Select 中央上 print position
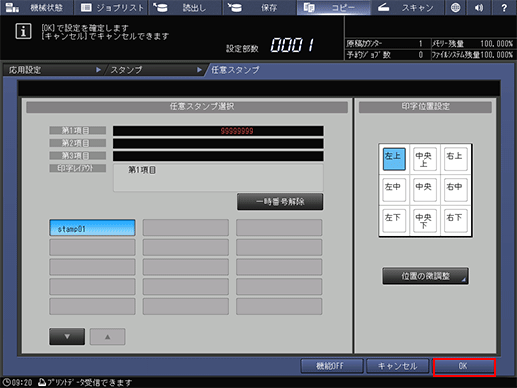Screen dimensions: 517x388 (x=425, y=159)
